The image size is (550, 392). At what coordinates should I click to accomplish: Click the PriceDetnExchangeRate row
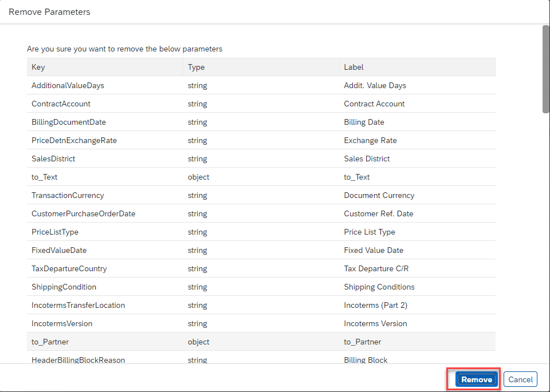[74, 140]
